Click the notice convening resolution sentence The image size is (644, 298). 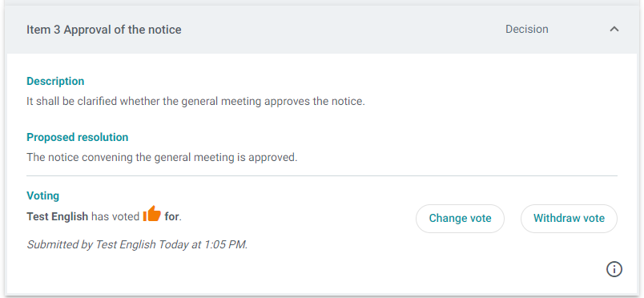coord(162,158)
